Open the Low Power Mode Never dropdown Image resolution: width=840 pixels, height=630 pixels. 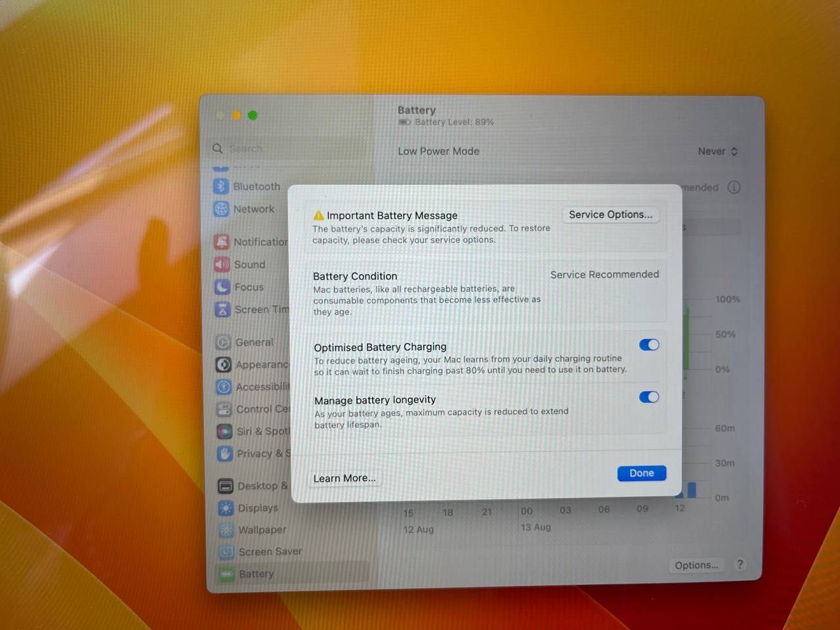coord(718,152)
